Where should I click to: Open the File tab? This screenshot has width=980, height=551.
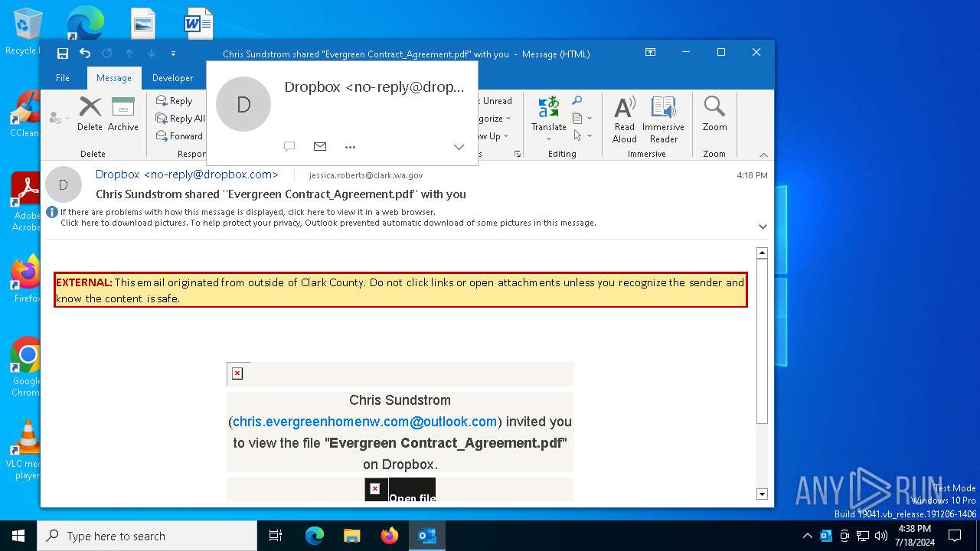pyautogui.click(x=63, y=78)
